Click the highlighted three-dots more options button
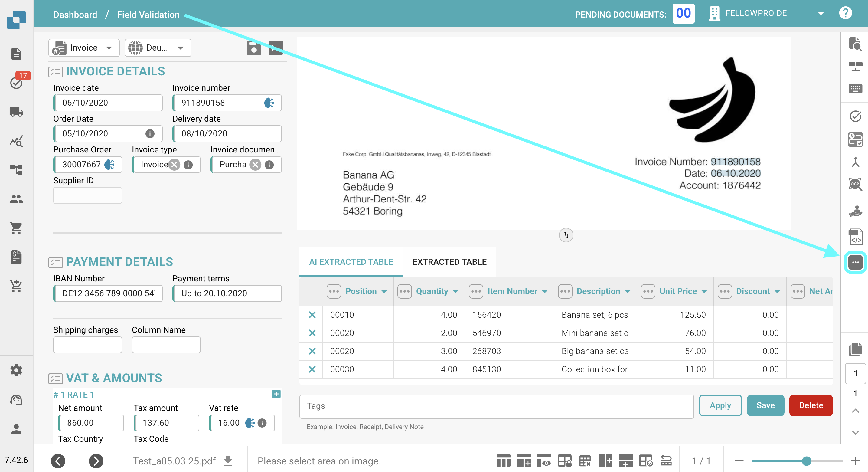This screenshot has width=868, height=472. pos(855,262)
